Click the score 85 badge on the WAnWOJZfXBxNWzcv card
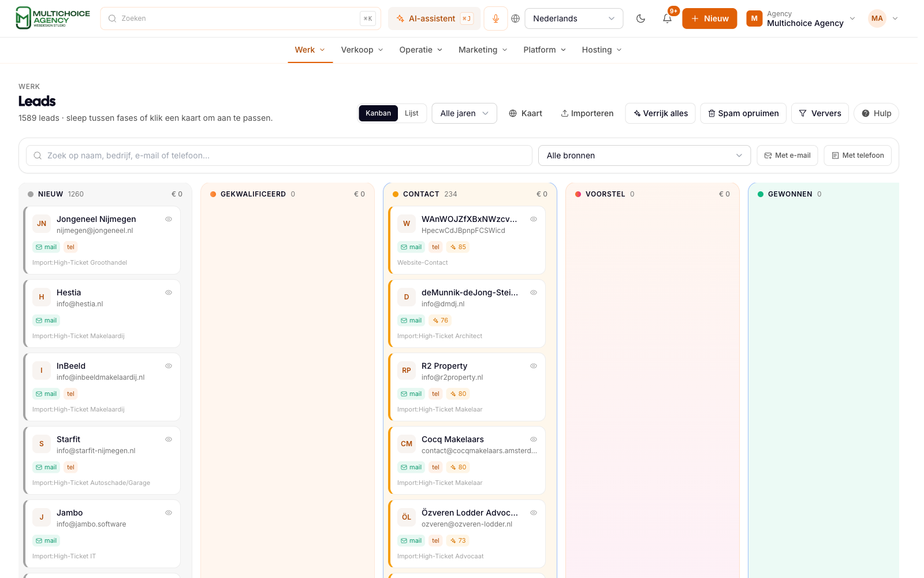Viewport: 924px width, 578px height. pyautogui.click(x=458, y=247)
